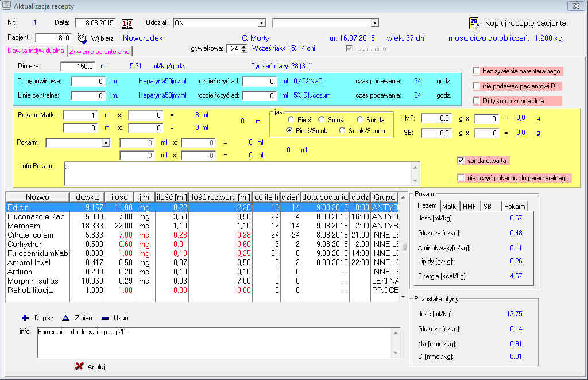Image resolution: width=588 pixels, height=380 pixels.
Task: Increase the gr.wiekowa spinner value
Action: pos(244,46)
